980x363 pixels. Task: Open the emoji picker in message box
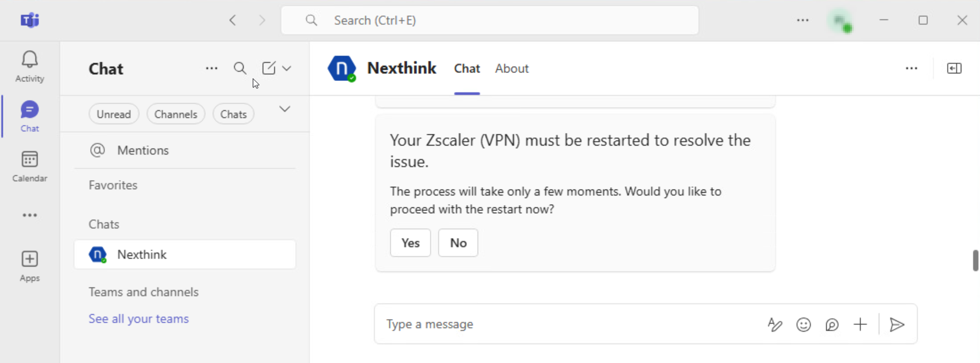tap(803, 324)
